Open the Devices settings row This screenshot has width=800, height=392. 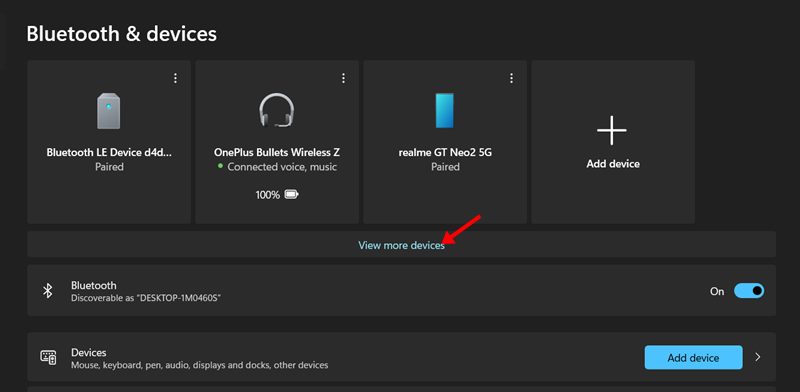pos(402,357)
